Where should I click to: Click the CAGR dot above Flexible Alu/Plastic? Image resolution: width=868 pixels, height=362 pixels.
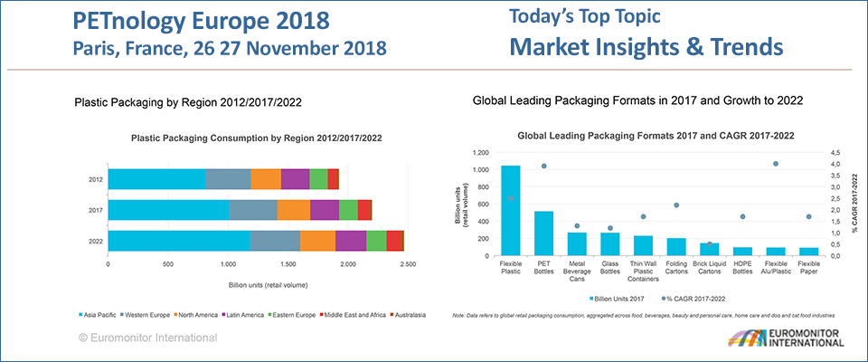pos(775,164)
